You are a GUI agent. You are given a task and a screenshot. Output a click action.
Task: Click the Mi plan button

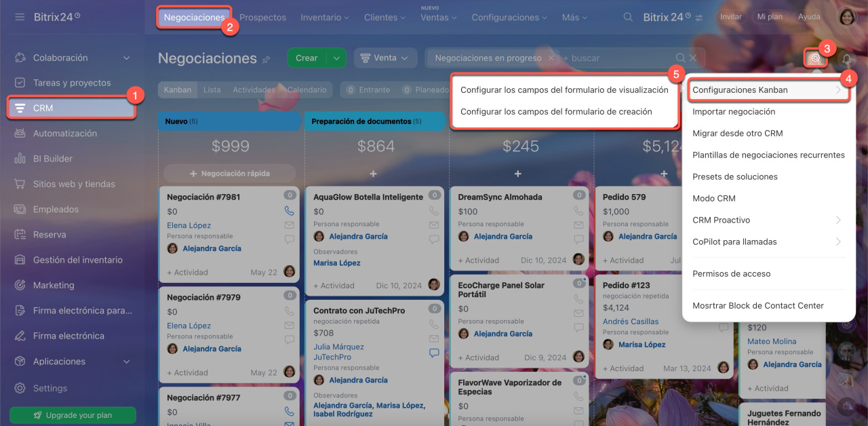770,17
